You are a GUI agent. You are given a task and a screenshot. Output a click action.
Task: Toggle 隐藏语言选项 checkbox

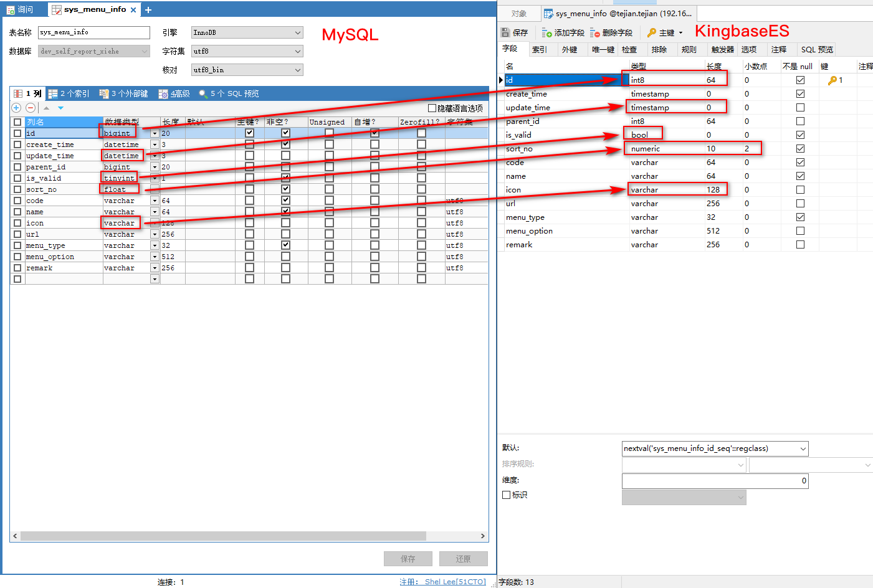tap(432, 108)
